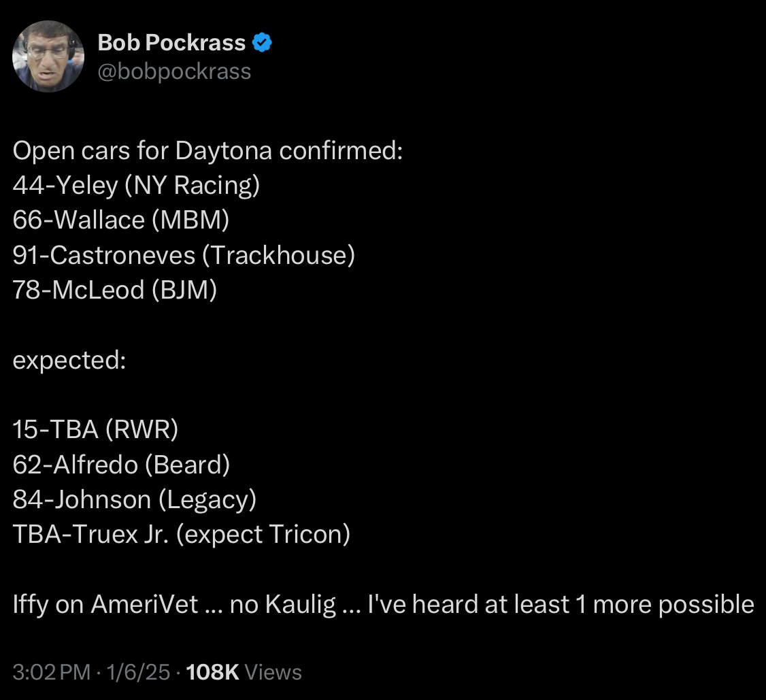
Task: Click the TBA-Truex Jr. (expect Tricon) line
Action: point(181,534)
